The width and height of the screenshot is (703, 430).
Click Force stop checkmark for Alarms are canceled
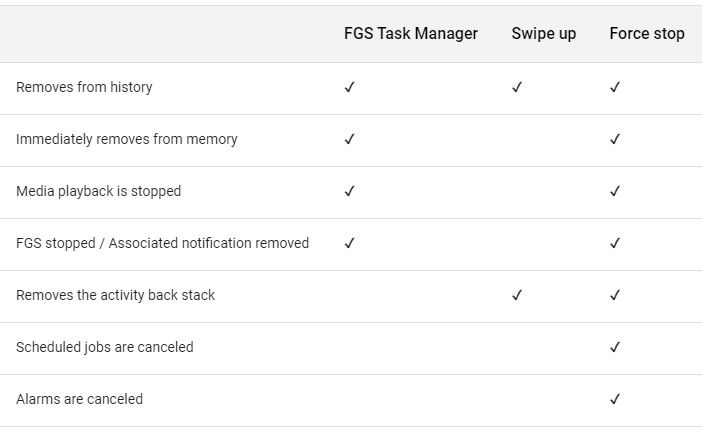coord(615,399)
